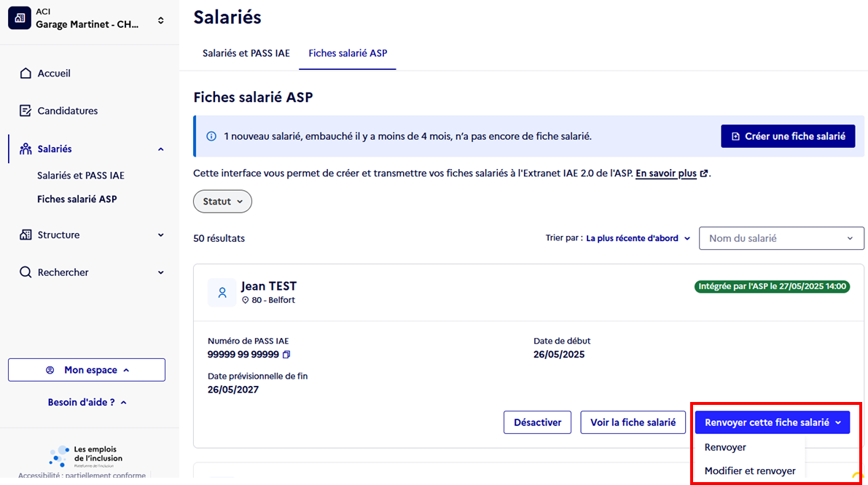Click the Accueil home icon
The height and width of the screenshot is (485, 868).
coord(26,74)
